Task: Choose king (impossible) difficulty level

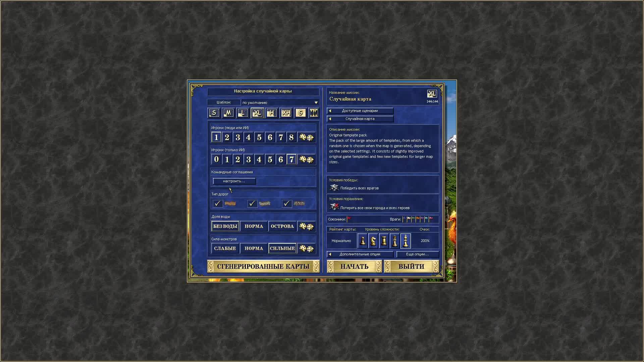Action: point(406,241)
